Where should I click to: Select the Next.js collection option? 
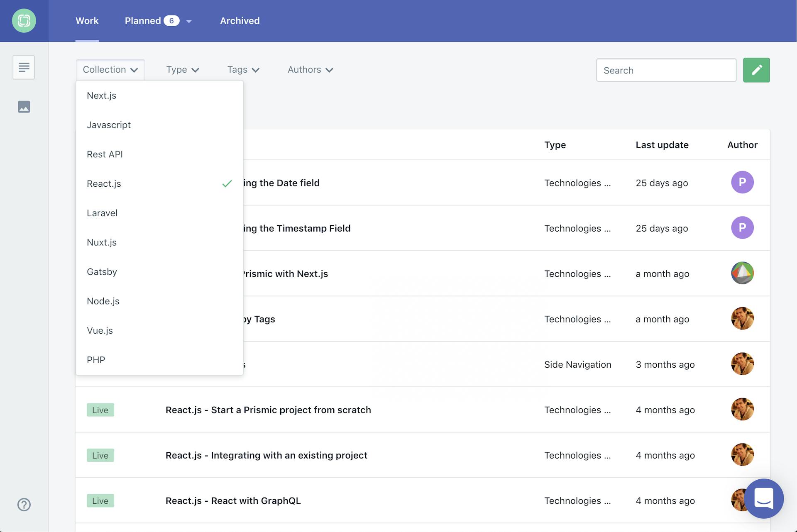click(x=102, y=96)
